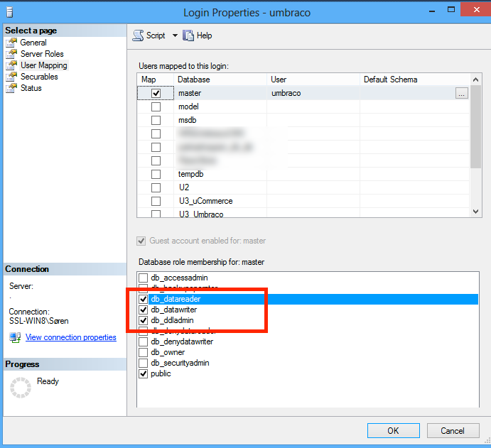The image size is (491, 448).
Task: Open View connection properties link
Action: click(71, 337)
